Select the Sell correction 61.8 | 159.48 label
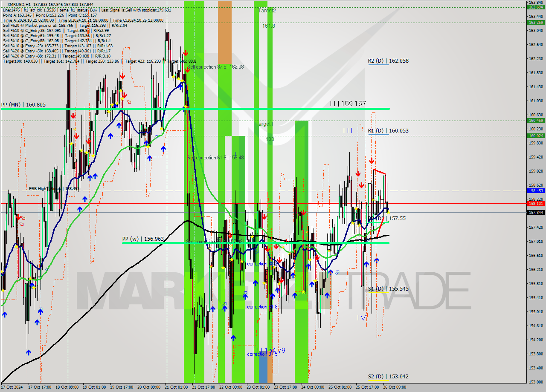546x392 pixels. (215, 158)
